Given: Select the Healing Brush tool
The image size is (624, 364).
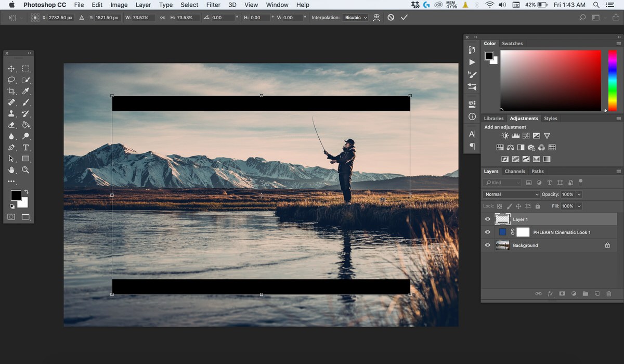Looking at the screenshot, I should coord(11,102).
